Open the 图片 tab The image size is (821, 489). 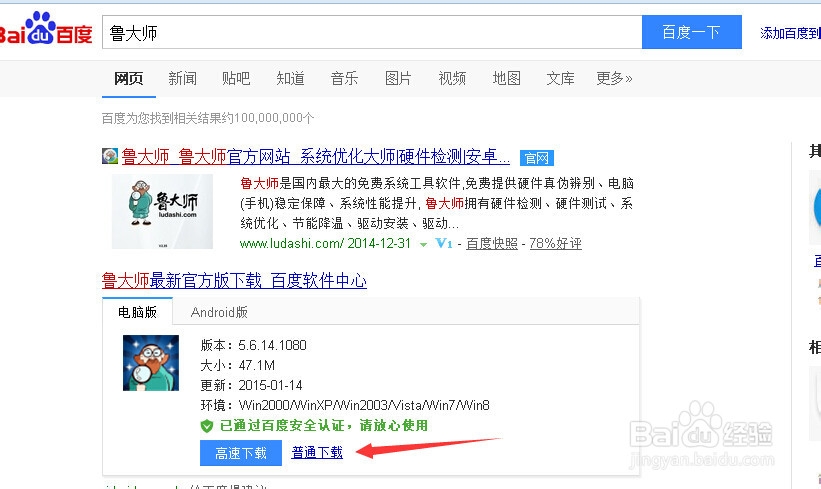pos(398,79)
